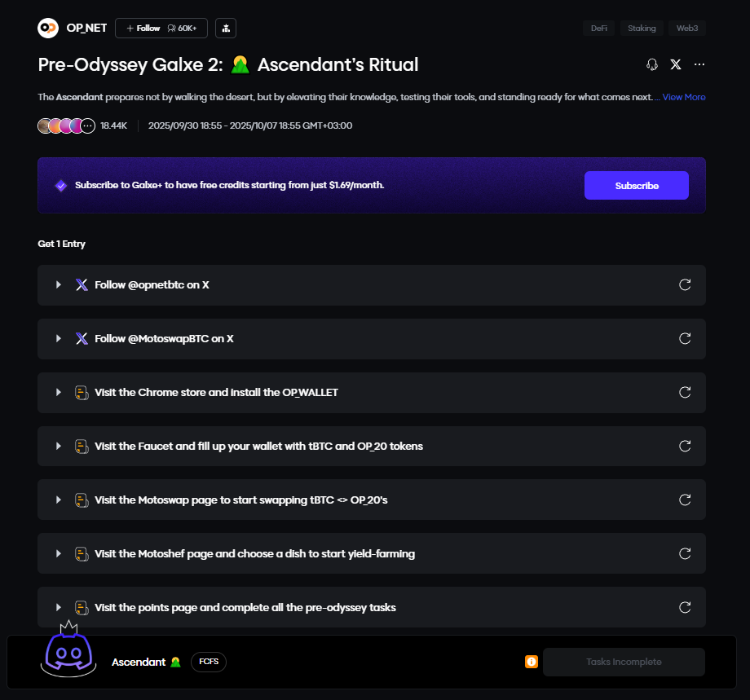Open the three-dot more options menu

pyautogui.click(x=699, y=64)
